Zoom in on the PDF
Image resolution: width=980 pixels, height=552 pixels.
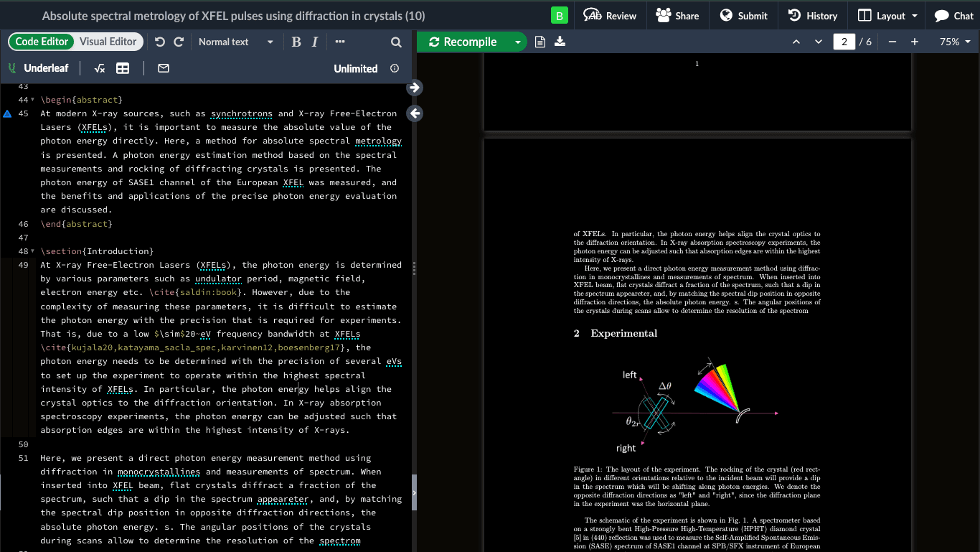[x=914, y=42]
